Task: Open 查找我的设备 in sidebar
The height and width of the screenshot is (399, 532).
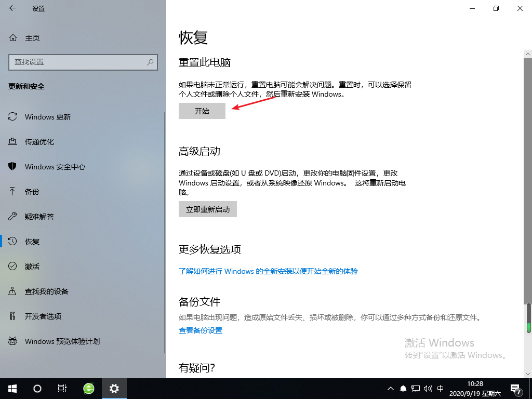Action: pyautogui.click(x=47, y=291)
